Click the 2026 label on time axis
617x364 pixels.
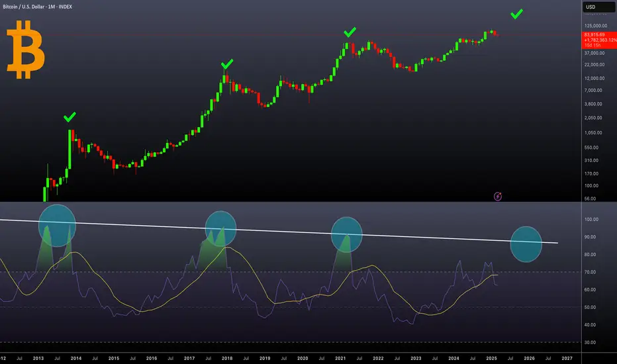pos(529,359)
